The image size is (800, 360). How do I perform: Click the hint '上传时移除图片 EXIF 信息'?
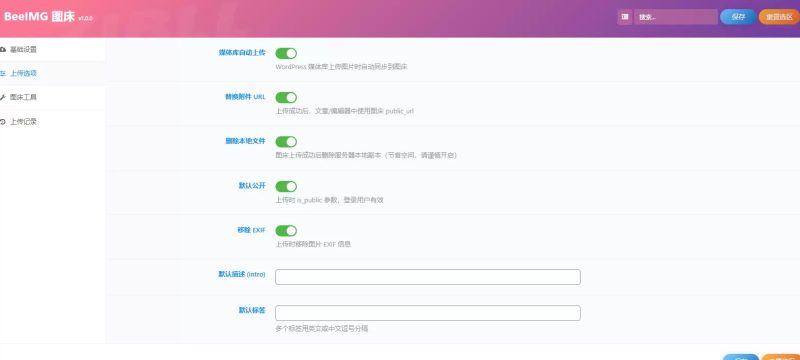pos(313,245)
